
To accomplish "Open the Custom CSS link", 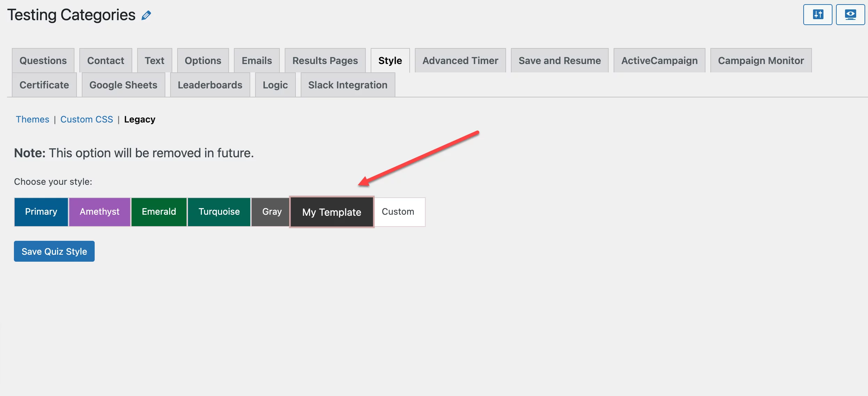I will tap(87, 119).
